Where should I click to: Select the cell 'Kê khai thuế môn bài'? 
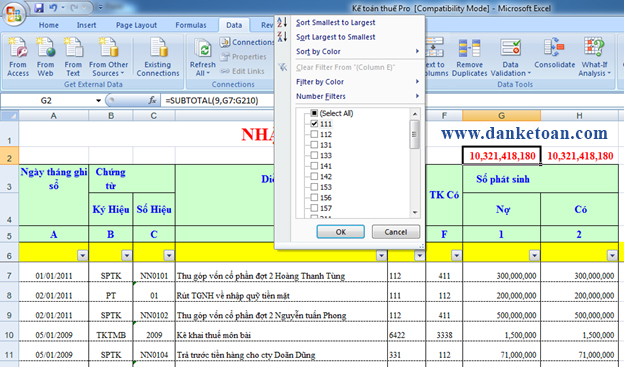coord(281,335)
